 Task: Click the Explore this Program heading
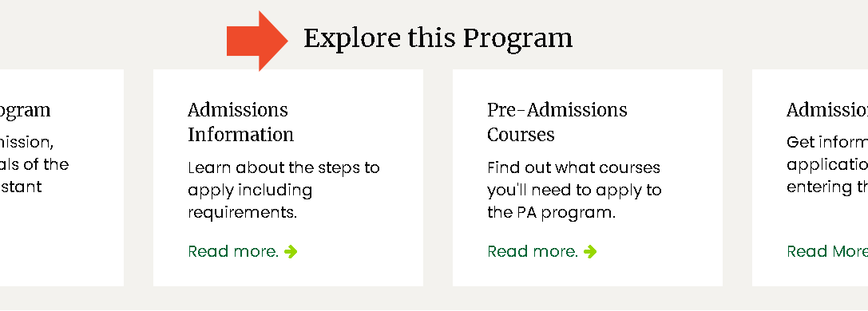pos(438,38)
